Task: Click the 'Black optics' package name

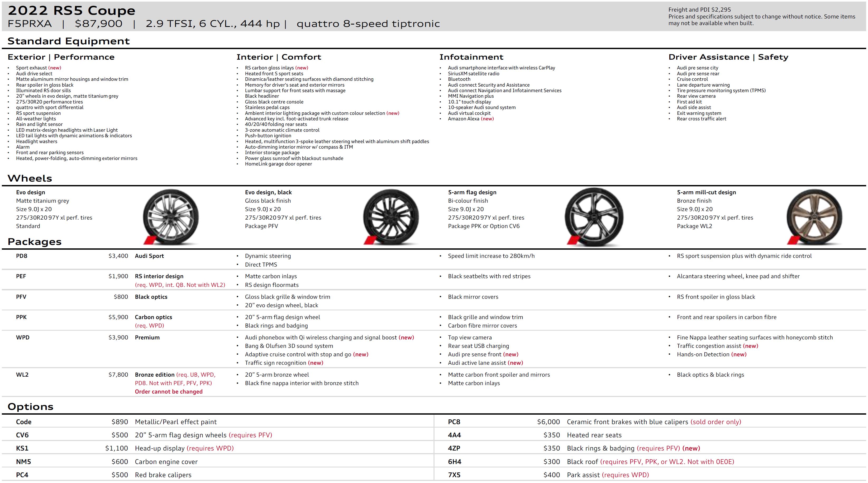Action: (151, 297)
